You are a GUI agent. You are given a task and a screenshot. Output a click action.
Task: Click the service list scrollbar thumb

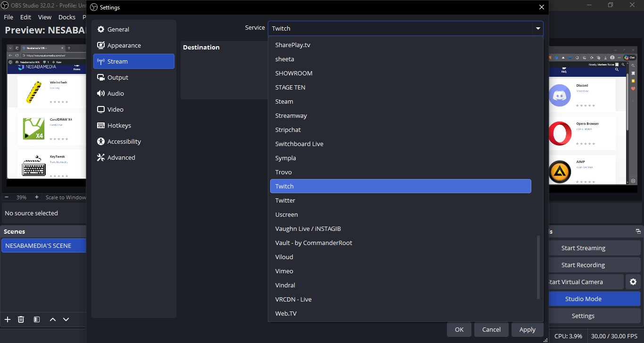[x=538, y=267]
